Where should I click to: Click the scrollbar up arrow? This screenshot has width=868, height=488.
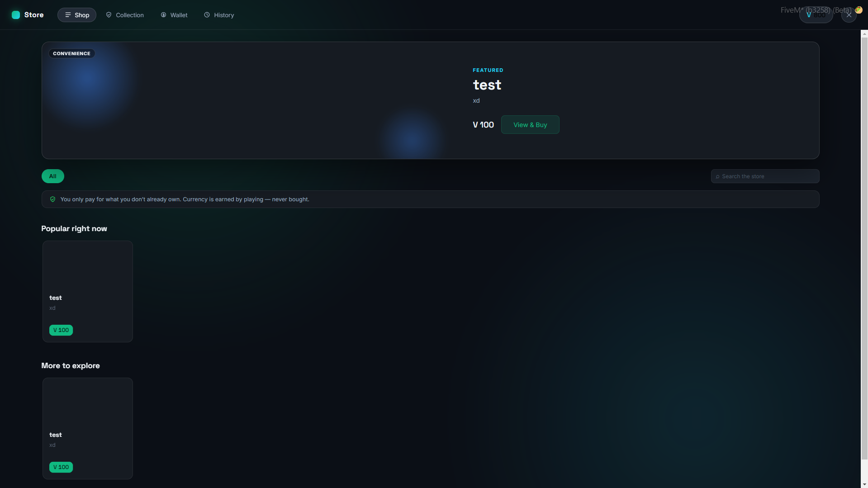[x=864, y=33]
